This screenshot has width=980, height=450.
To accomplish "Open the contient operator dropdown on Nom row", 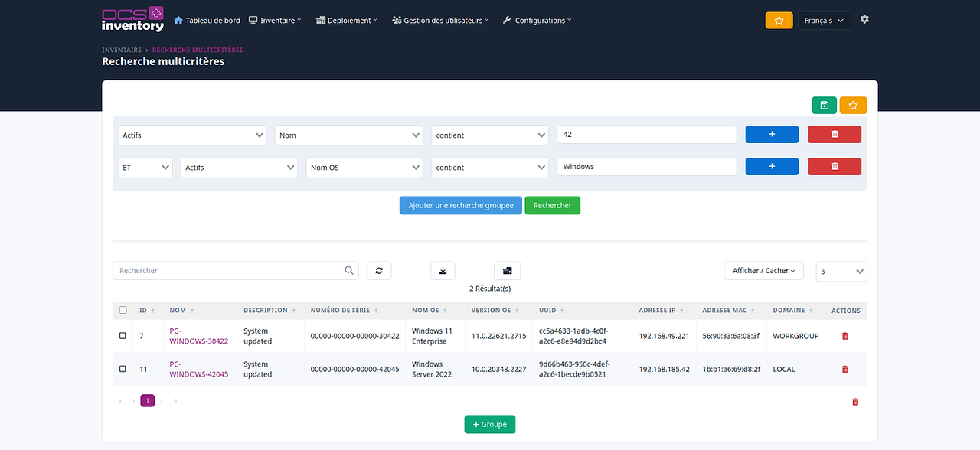I will (490, 135).
